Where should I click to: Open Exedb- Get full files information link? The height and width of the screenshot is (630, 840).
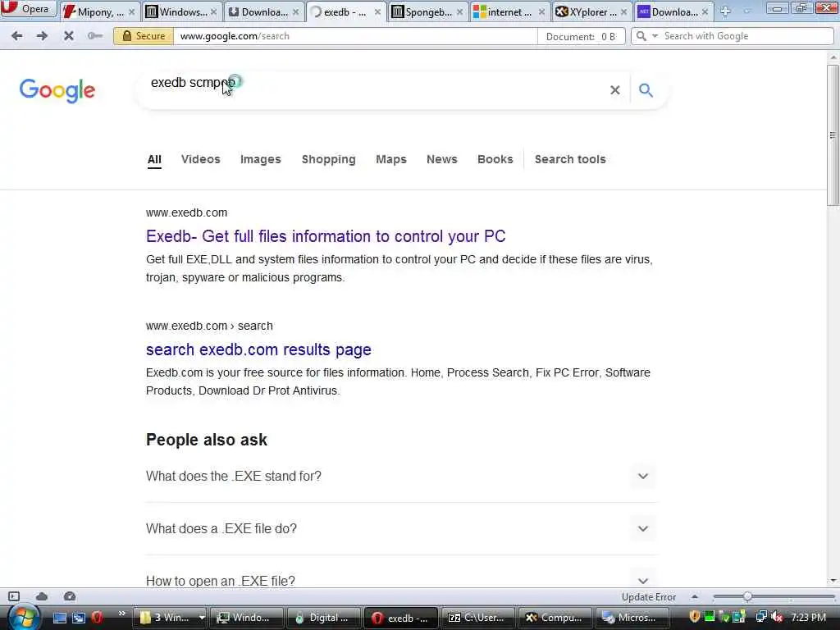pyautogui.click(x=326, y=236)
